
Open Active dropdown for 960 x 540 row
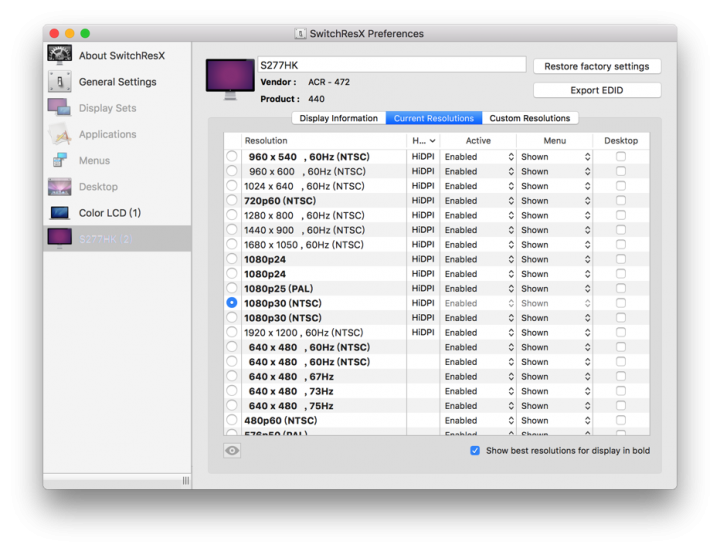click(478, 157)
